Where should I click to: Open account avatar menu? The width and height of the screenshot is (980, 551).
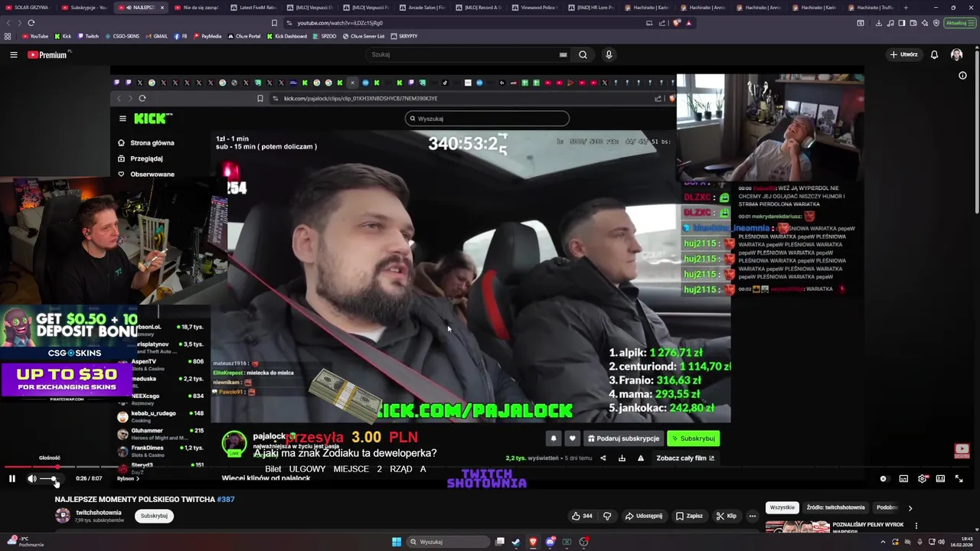point(956,54)
